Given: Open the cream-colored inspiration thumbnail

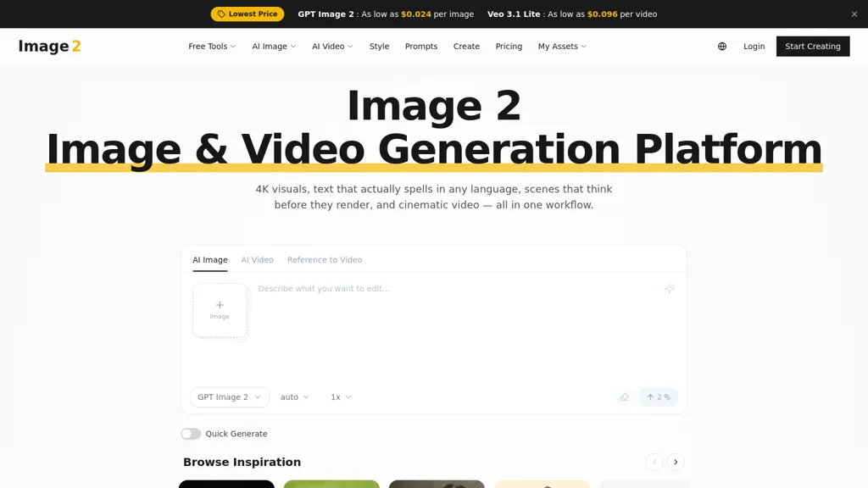Looking at the screenshot, I should click(542, 484).
